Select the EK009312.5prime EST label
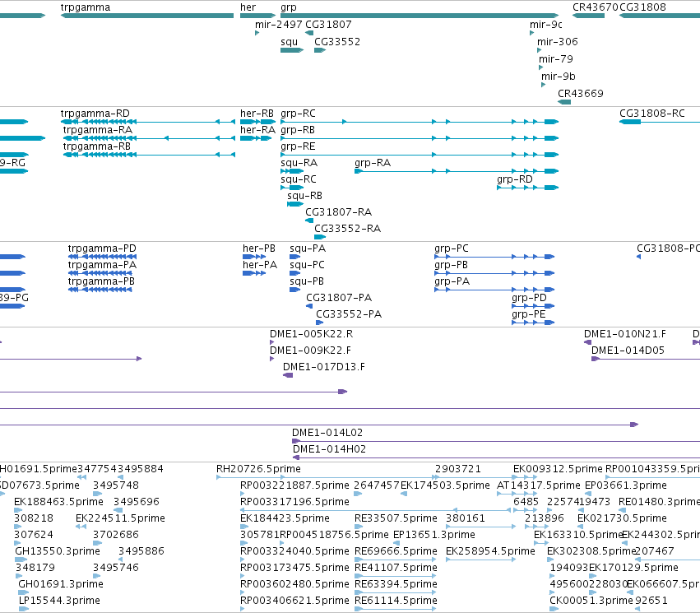Image resolution: width=700 pixels, height=613 pixels. [558, 469]
